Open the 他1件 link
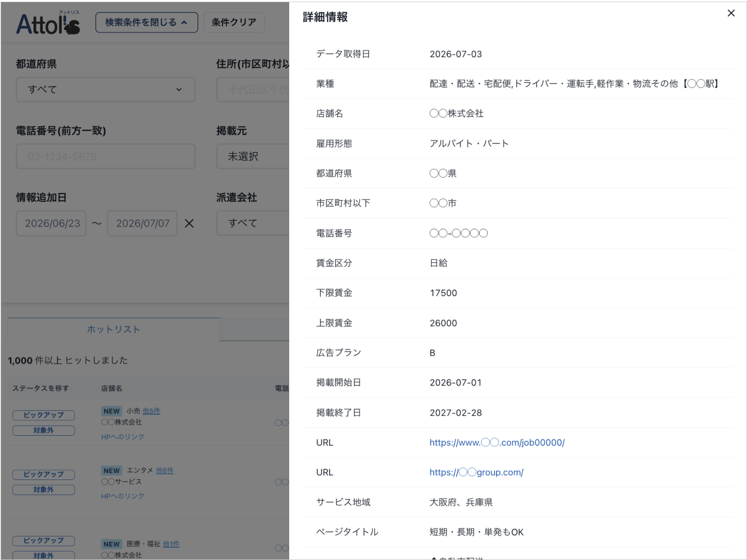 pyautogui.click(x=171, y=544)
